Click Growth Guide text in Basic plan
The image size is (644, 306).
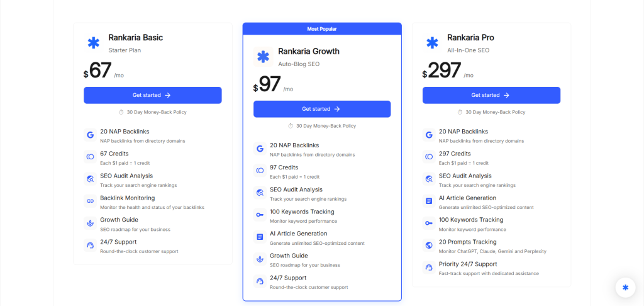(x=119, y=220)
